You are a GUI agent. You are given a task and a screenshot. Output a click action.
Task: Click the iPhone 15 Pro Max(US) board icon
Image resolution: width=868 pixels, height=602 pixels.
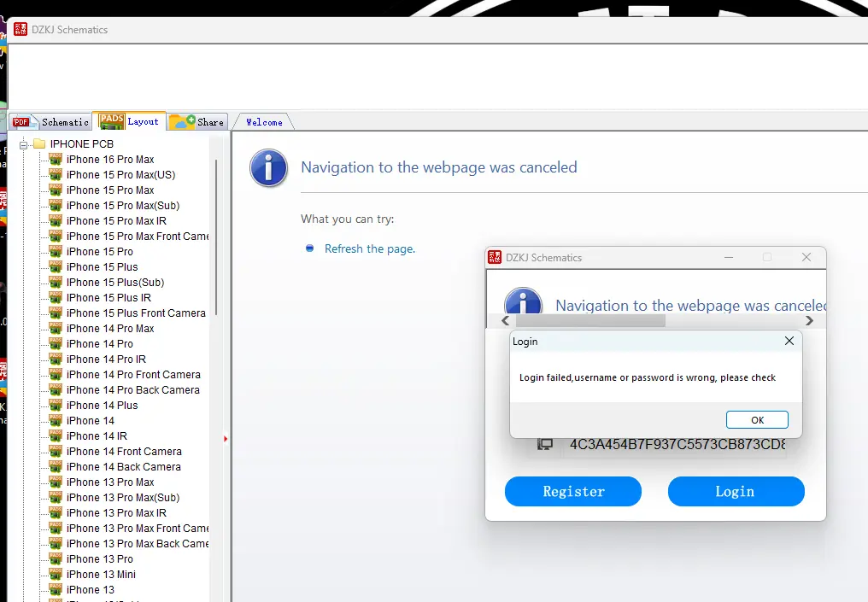coord(56,175)
